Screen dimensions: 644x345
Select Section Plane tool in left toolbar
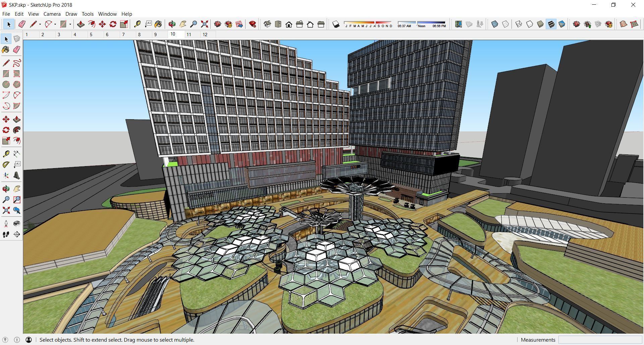coord(17,234)
